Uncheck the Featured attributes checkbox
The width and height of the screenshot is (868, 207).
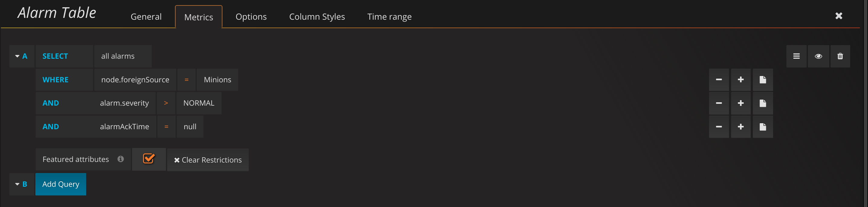(x=149, y=159)
